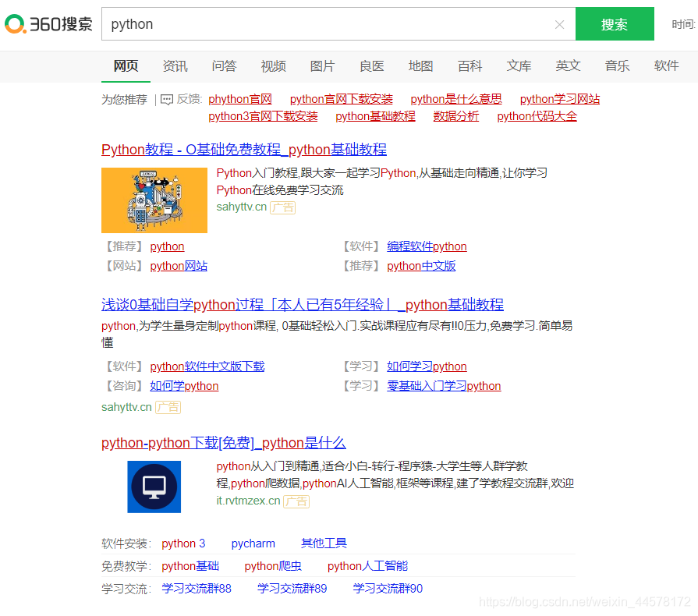698x616 pixels.
Task: Open result python-python下载[免费]_python是什么
Action: click(x=224, y=444)
